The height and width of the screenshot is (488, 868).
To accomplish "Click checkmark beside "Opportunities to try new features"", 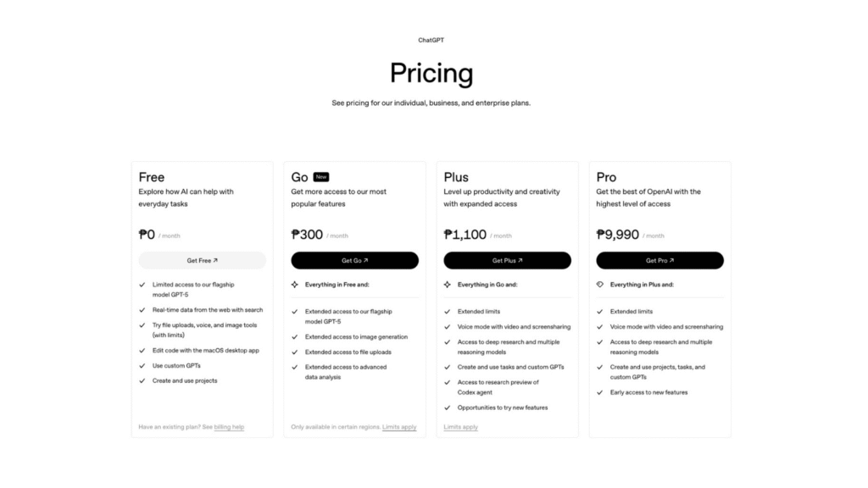I will 448,408.
